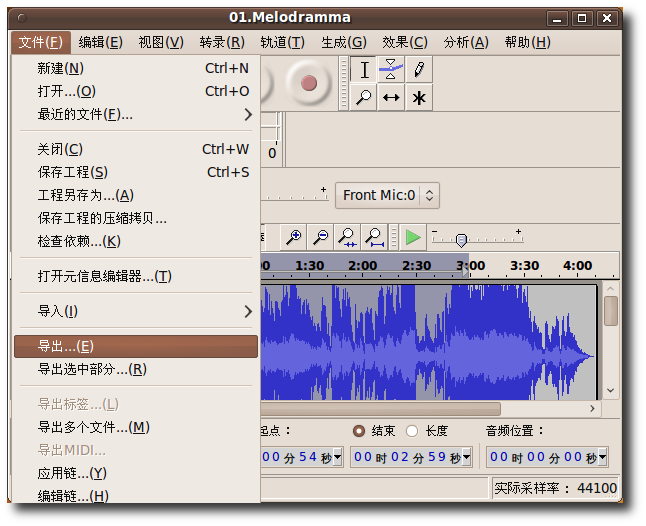Click the highlighted 导出...(E) entry
646x526 pixels.
tap(136, 346)
